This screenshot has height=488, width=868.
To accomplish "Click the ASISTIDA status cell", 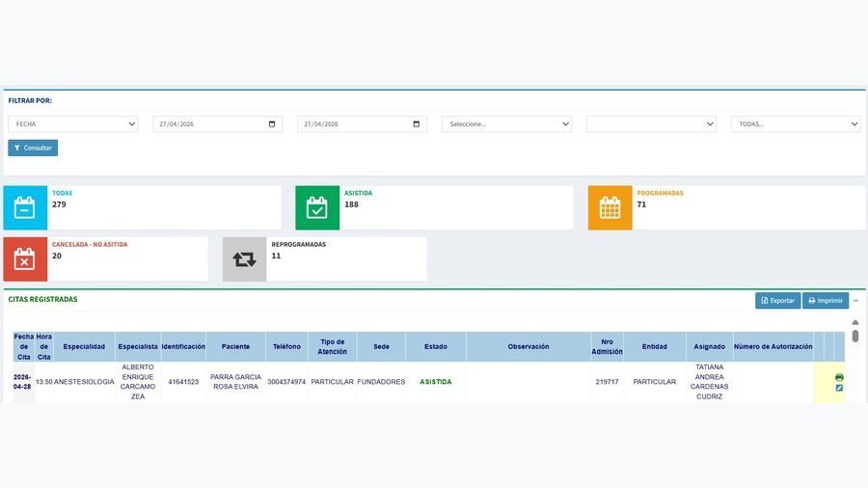I will pyautogui.click(x=436, y=382).
